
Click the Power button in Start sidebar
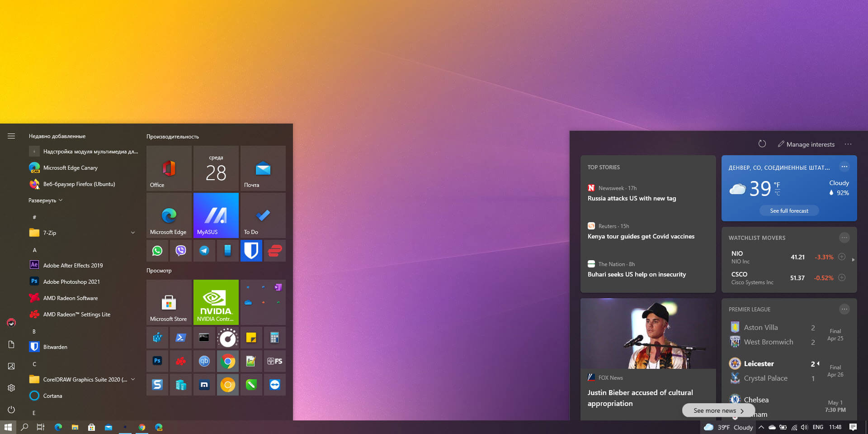click(x=11, y=410)
